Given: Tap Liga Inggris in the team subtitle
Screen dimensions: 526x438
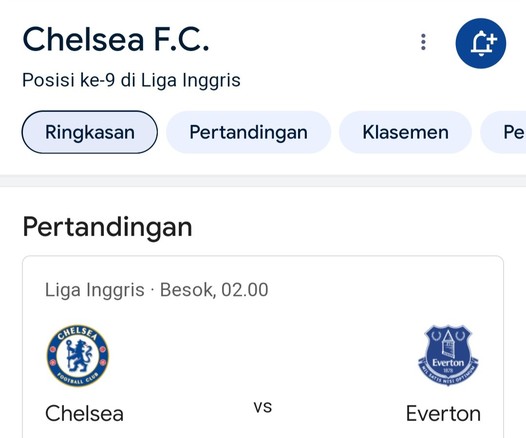Looking at the screenshot, I should pos(191,81).
